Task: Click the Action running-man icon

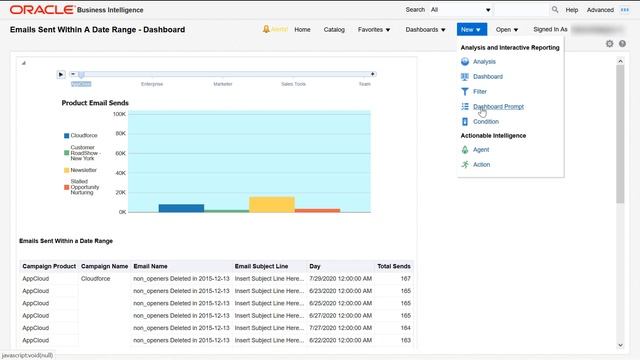Action: [x=465, y=164]
